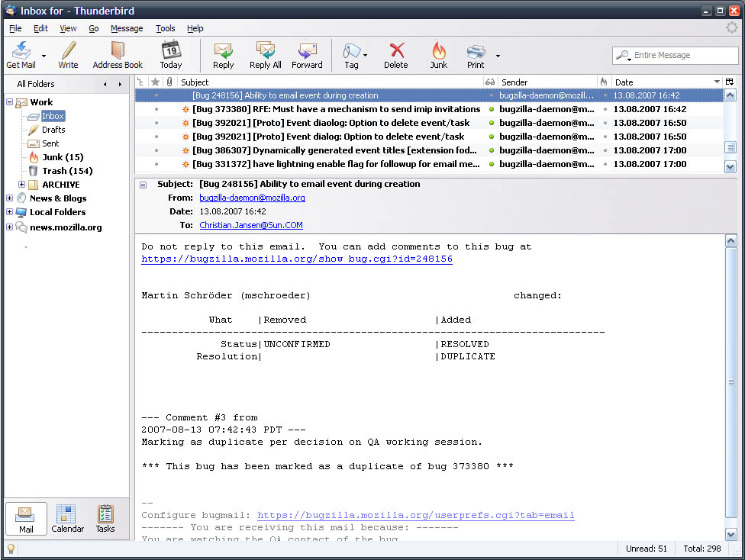Collapse the message header pane

(143, 185)
